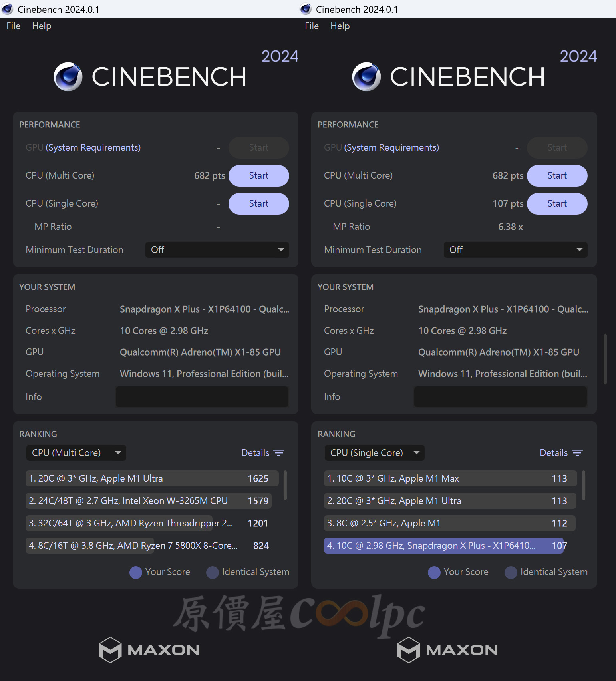Image resolution: width=616 pixels, height=681 pixels.
Task: Select Apple M1 Ultra row scoring 113
Action: [x=450, y=501]
